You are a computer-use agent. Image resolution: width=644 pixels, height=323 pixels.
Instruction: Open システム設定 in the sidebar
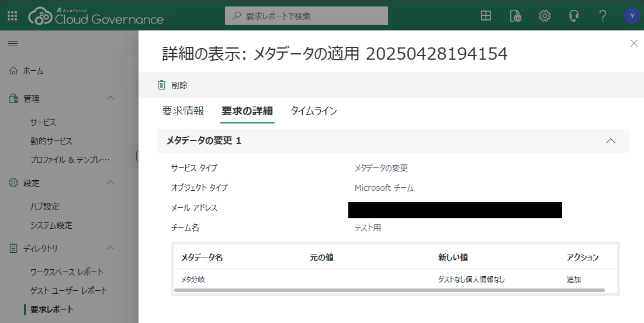(x=51, y=225)
